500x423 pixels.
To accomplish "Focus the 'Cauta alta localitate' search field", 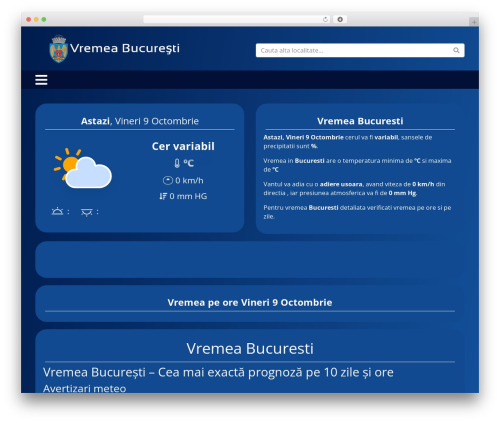I will point(360,50).
